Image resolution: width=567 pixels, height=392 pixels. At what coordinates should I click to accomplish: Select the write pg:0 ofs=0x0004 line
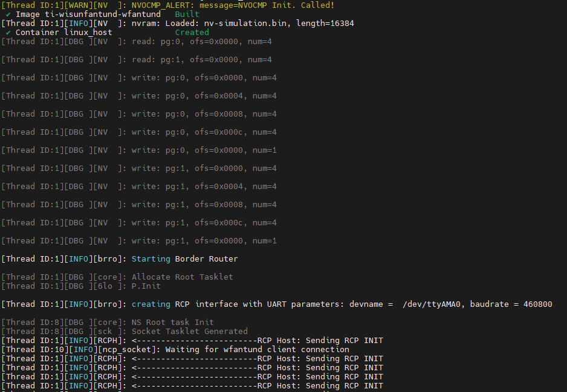pos(204,95)
